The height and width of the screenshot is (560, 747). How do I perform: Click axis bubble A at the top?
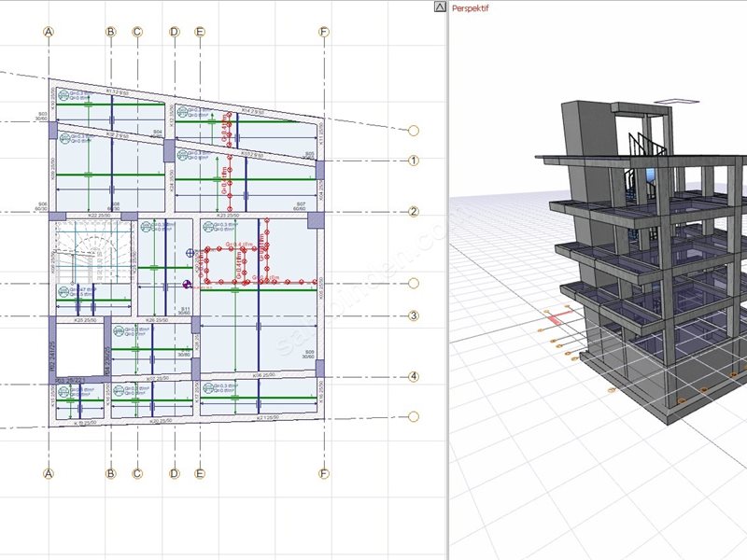pos(49,32)
